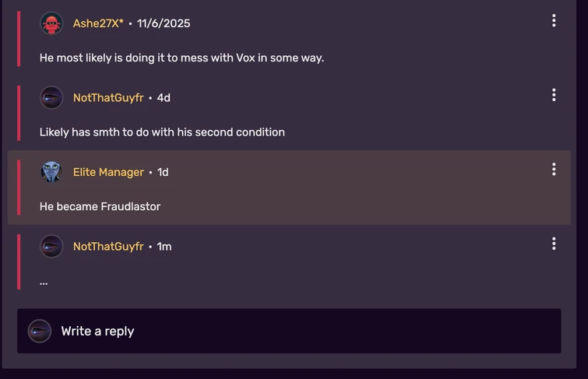588x379 pixels.
Task: Open Elite Manager username link
Action: coord(108,172)
